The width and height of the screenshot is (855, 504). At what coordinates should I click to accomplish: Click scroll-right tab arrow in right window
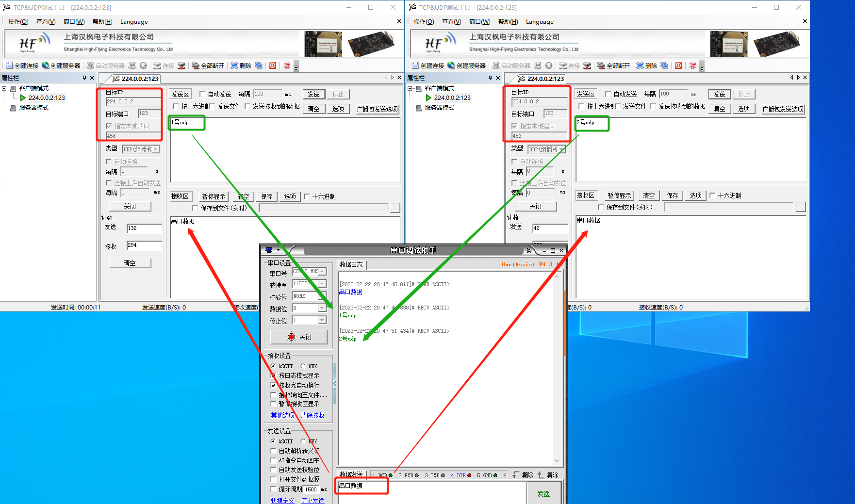[x=798, y=78]
